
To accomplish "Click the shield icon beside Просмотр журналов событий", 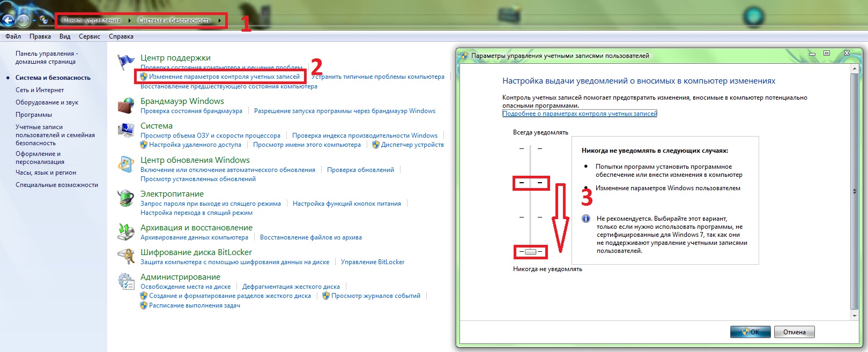I will click(x=326, y=296).
